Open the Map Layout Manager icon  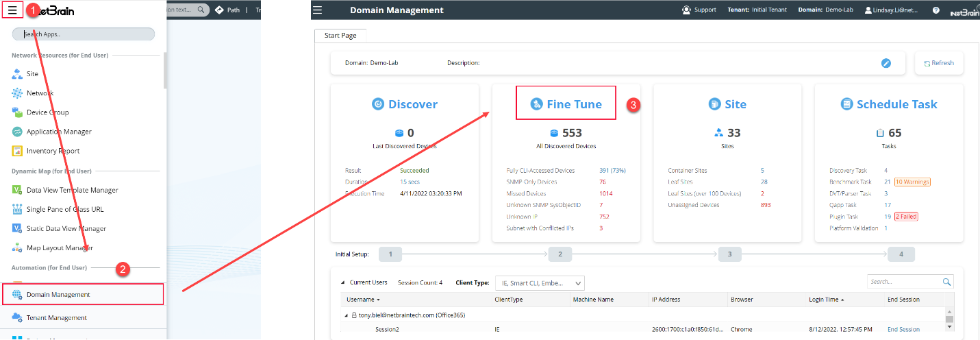[17, 247]
